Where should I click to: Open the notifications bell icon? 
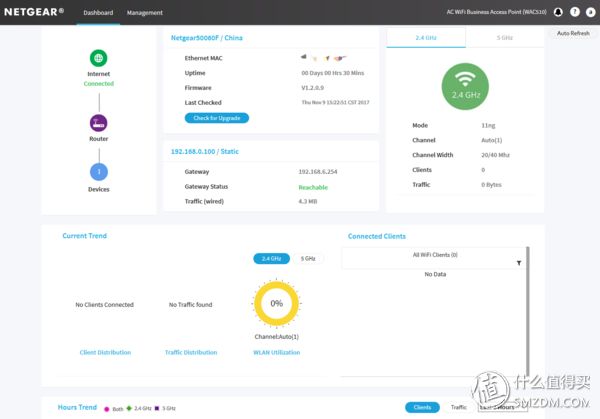click(558, 12)
